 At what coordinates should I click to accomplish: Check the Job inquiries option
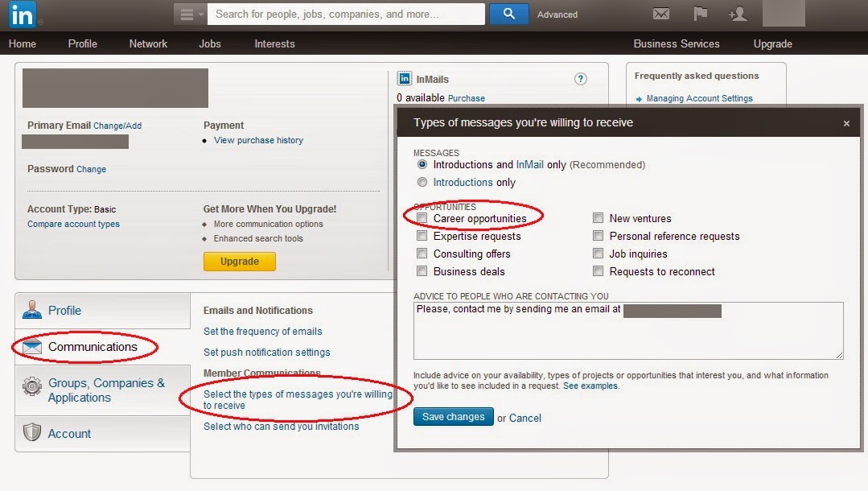(599, 253)
